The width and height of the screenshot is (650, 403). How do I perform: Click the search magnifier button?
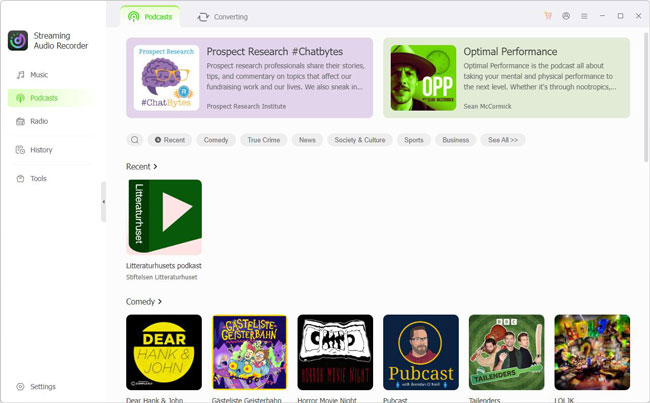(135, 140)
